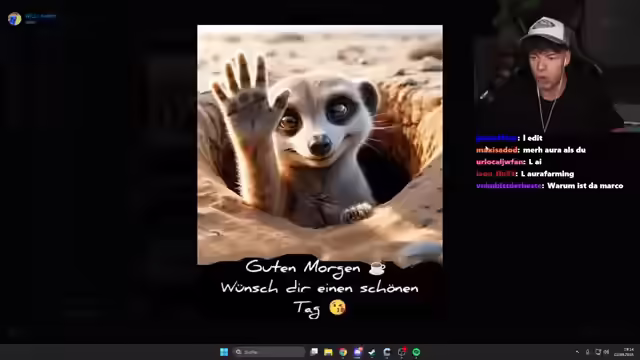Open Spotify from the taskbar
640x360 pixels.
point(416,352)
